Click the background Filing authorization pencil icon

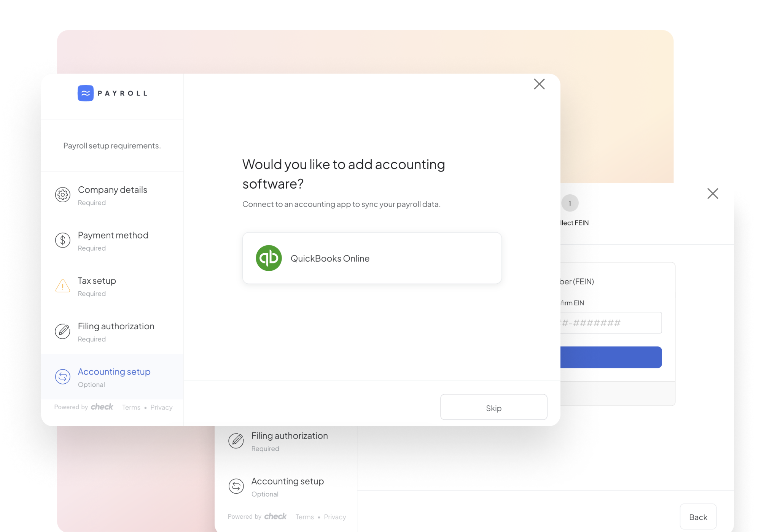[236, 441]
